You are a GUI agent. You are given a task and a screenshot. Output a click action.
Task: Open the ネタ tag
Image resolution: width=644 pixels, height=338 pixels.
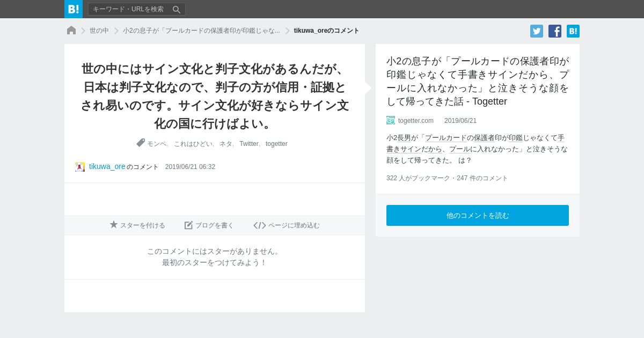click(226, 144)
